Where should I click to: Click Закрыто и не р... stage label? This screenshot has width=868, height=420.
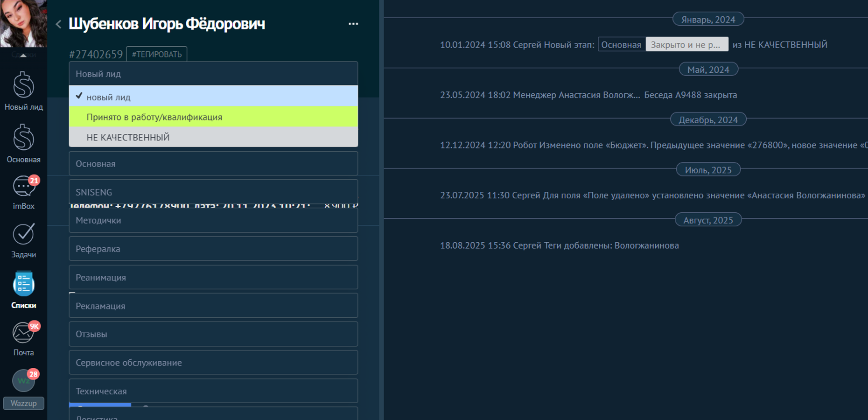click(686, 45)
